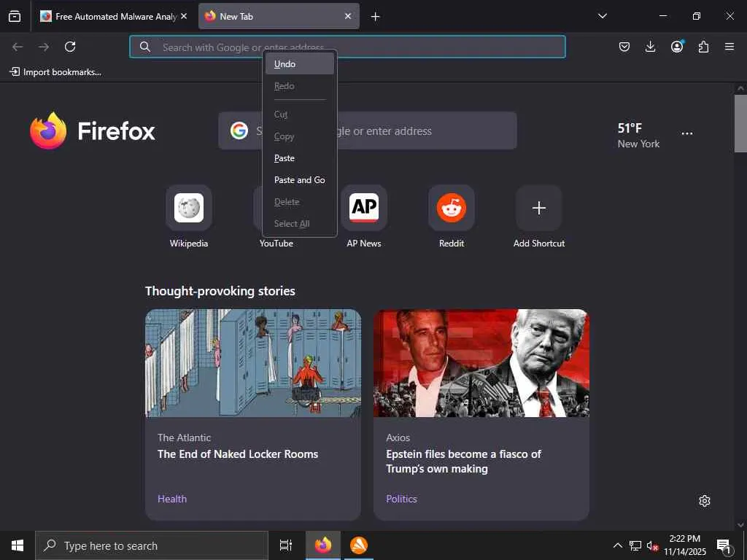747x560 pixels.
Task: Choose Paste and Go in context menu
Action: (300, 180)
